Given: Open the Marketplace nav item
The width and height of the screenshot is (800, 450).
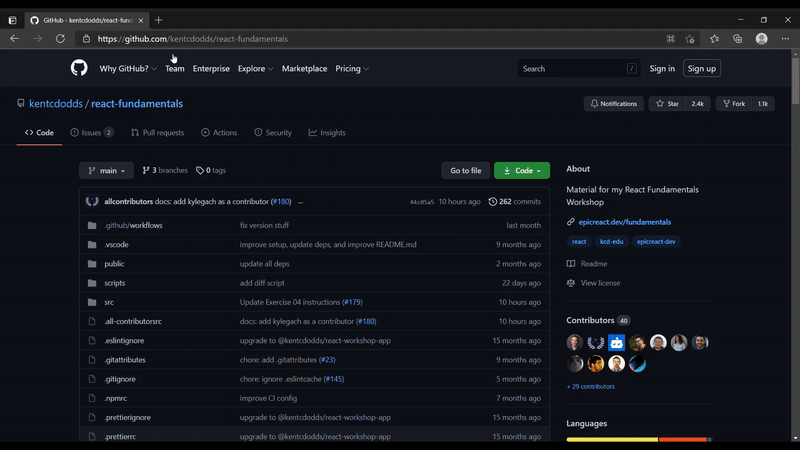Looking at the screenshot, I should [x=305, y=68].
